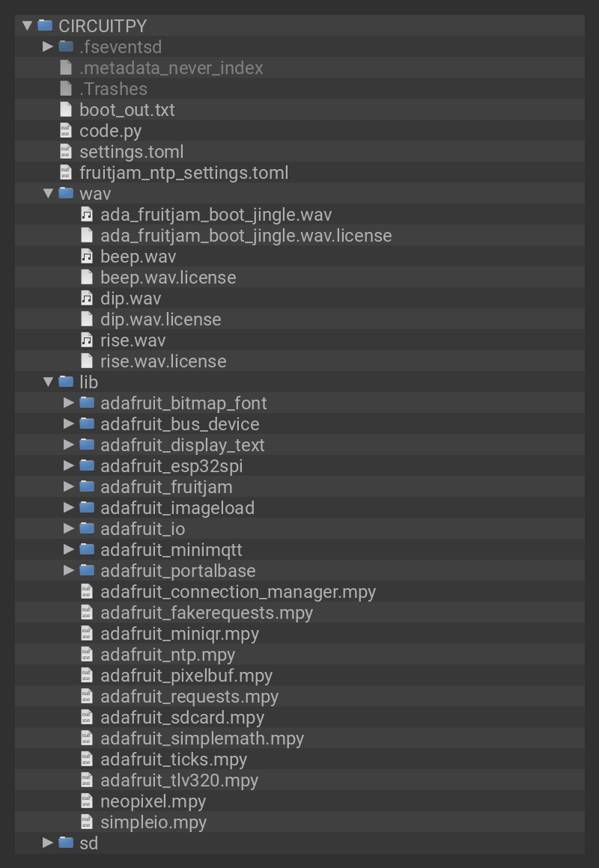Screen dimensions: 599x868
Task: Select the .metadata_never_index file
Action: tap(171, 68)
